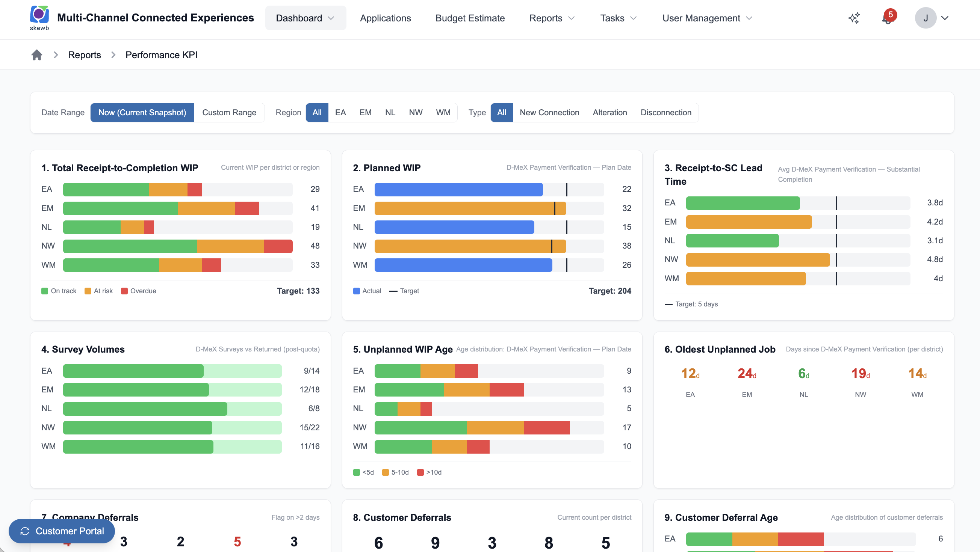Image resolution: width=980 pixels, height=552 pixels.
Task: Click the 4.8d NW lead time value
Action: [935, 259]
